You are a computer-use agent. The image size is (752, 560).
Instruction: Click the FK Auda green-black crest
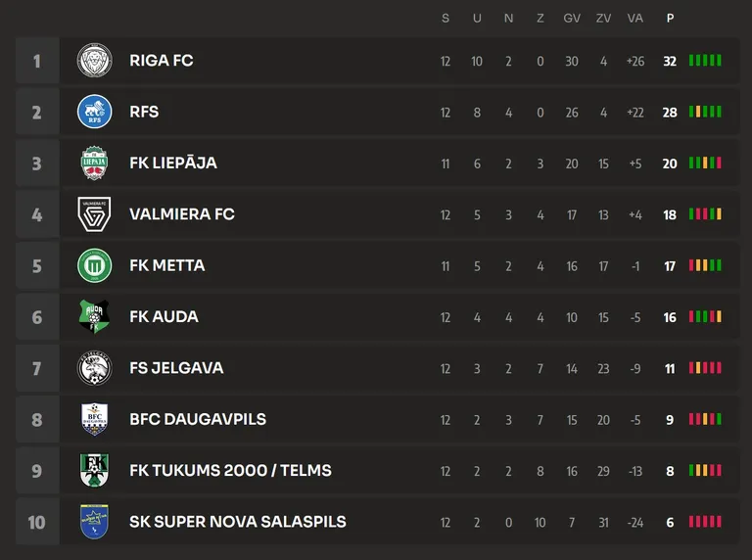click(x=94, y=316)
